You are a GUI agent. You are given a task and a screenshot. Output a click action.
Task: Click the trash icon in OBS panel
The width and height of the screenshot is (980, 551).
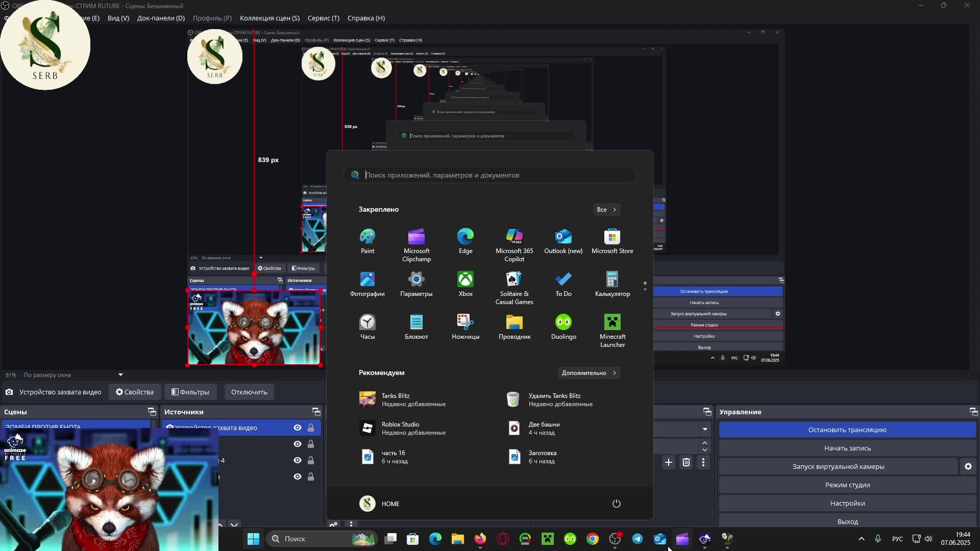(686, 462)
